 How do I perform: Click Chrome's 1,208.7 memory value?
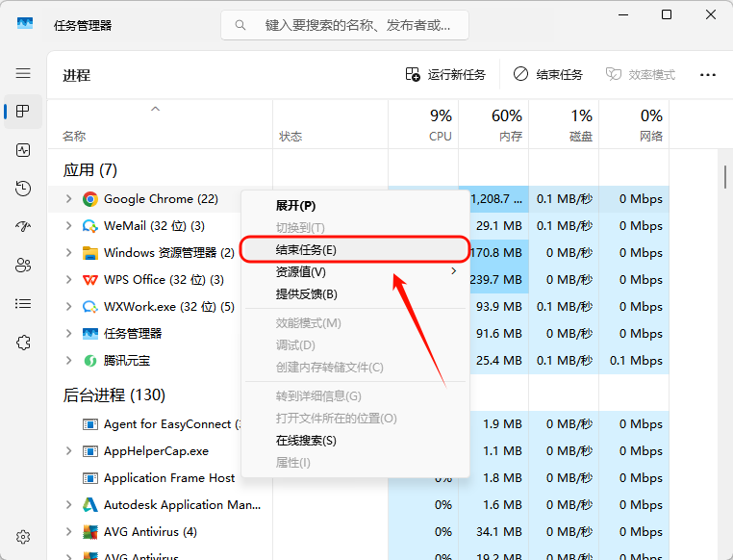tap(496, 199)
